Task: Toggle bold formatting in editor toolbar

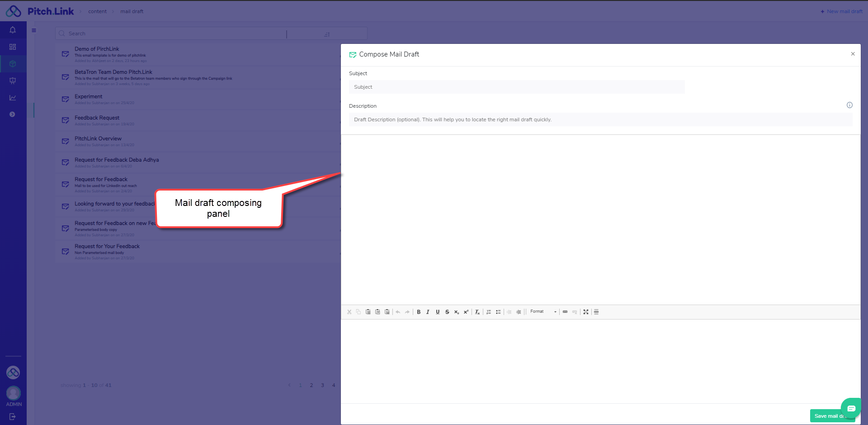Action: click(x=419, y=312)
